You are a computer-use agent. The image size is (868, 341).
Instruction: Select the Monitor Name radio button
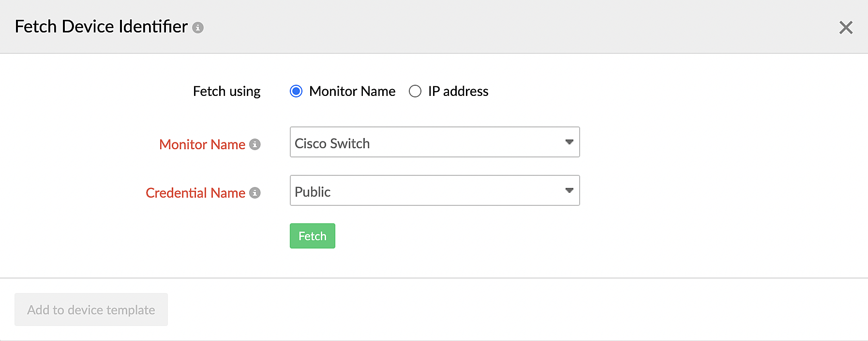click(x=296, y=91)
